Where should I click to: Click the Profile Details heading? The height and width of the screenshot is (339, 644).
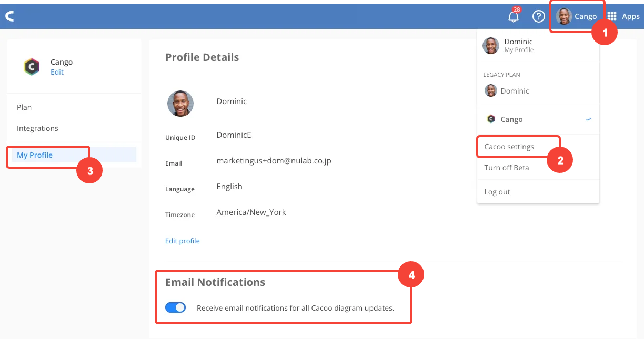pyautogui.click(x=202, y=57)
